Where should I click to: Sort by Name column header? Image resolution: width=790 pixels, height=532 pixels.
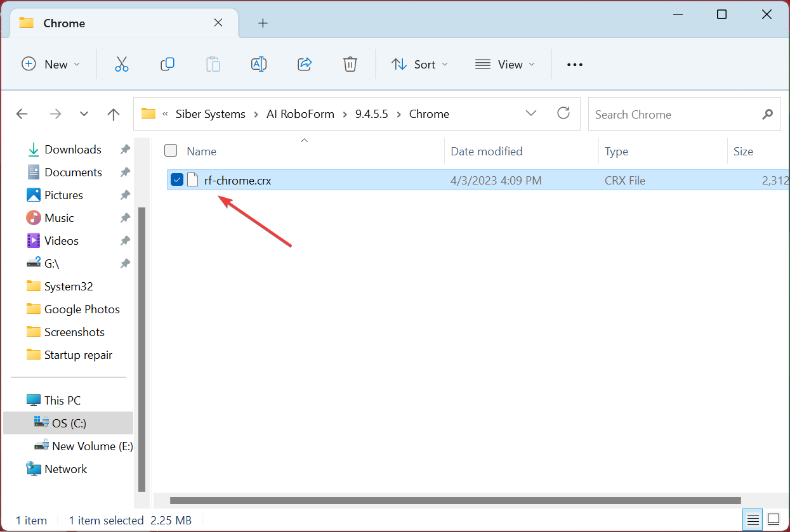202,151
